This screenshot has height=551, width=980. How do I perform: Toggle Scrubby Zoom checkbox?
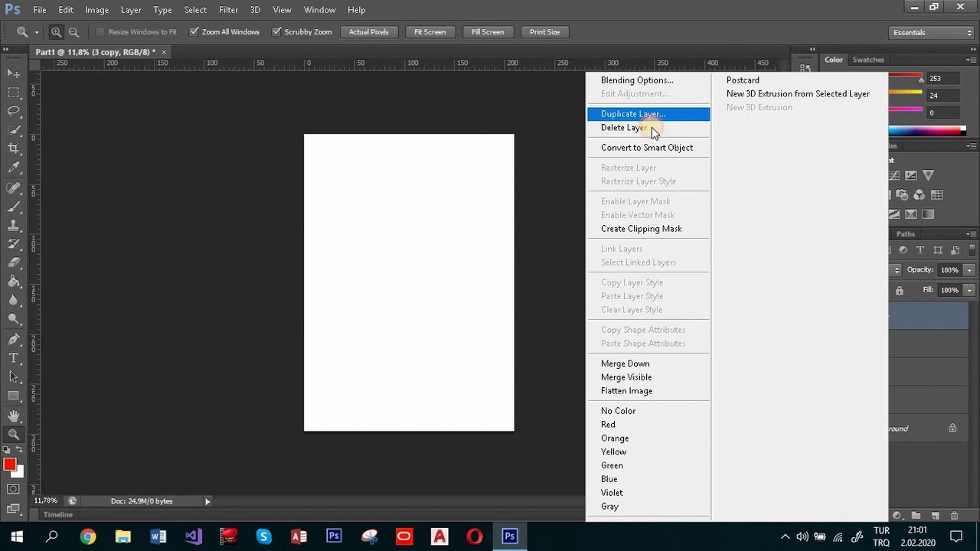[276, 32]
